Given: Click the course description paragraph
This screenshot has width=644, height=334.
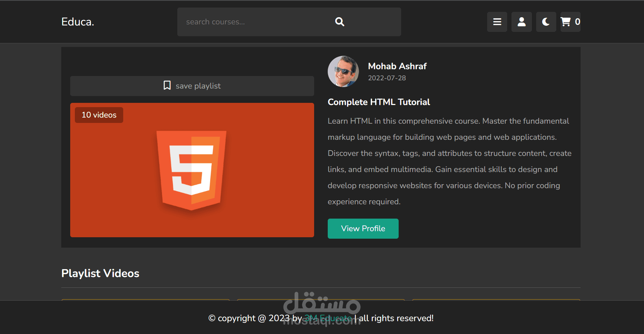Looking at the screenshot, I should [450, 161].
